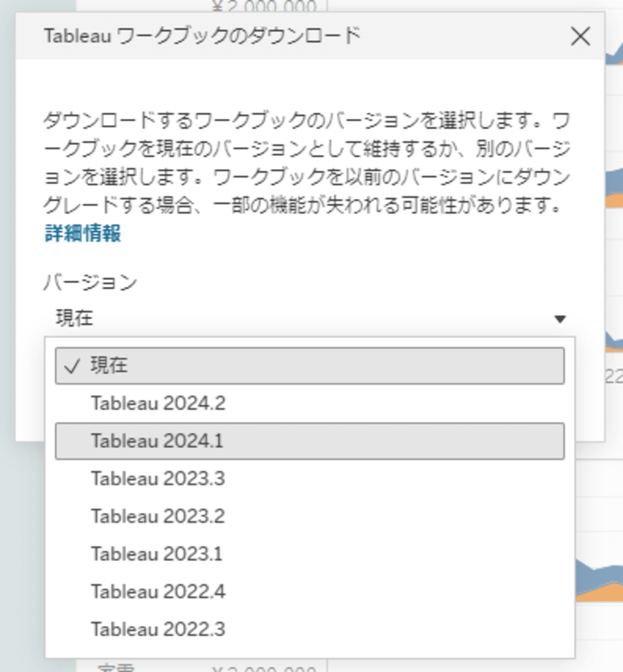Choose Tableau 2023.2 from version list
The height and width of the screenshot is (672, 623).
pos(310,516)
